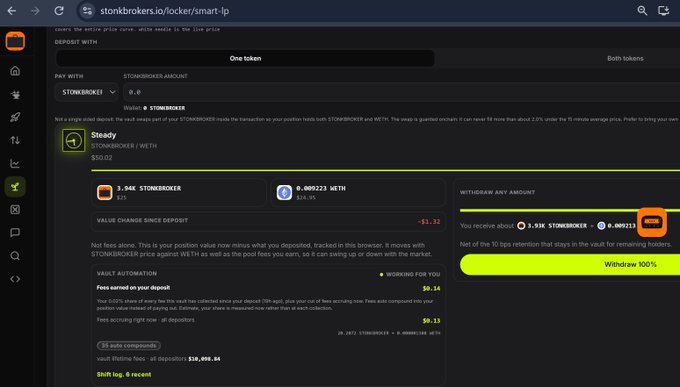Open the chat bubble icon in the sidebar

[x=15, y=233]
